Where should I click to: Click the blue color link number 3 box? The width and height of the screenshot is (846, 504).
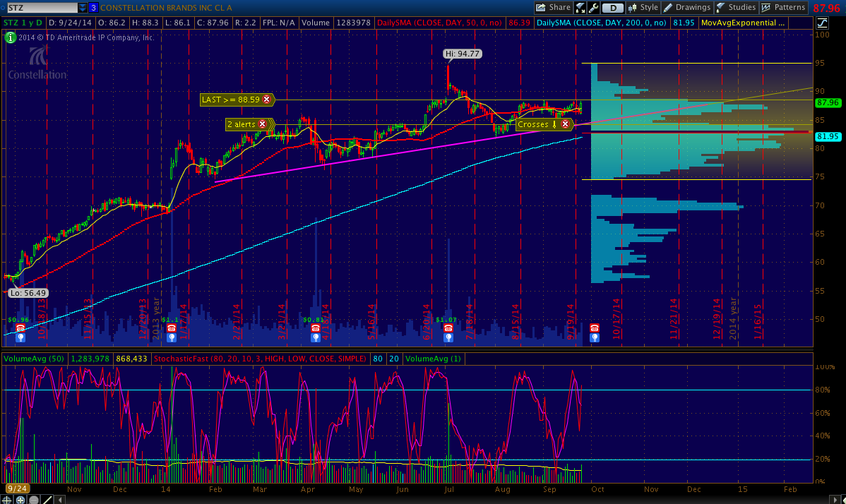click(94, 8)
